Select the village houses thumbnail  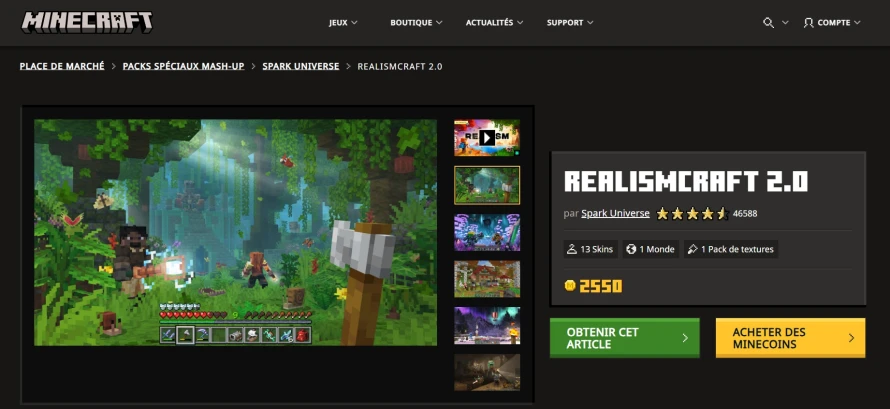487,279
